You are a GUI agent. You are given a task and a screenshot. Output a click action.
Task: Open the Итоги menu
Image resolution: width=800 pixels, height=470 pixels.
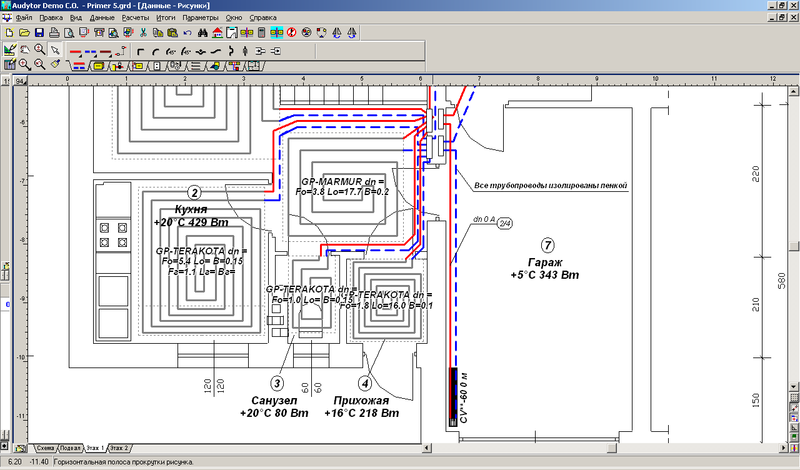[166, 18]
